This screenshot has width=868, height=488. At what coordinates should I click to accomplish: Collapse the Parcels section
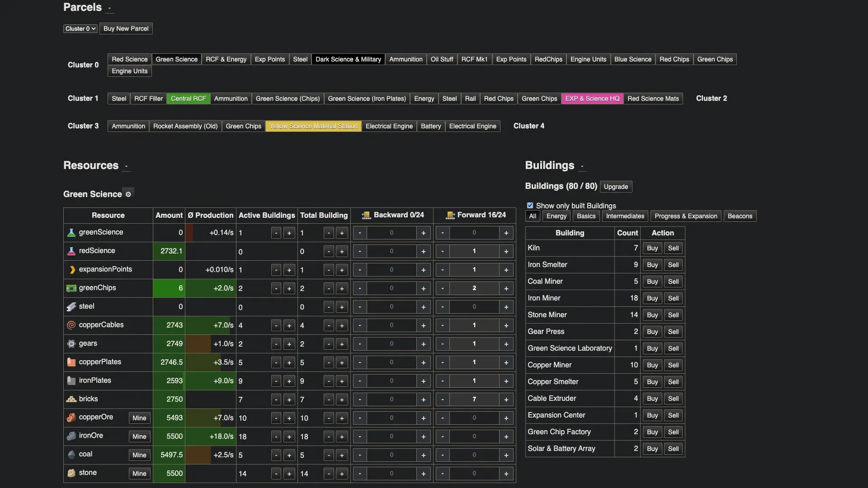[x=109, y=8]
